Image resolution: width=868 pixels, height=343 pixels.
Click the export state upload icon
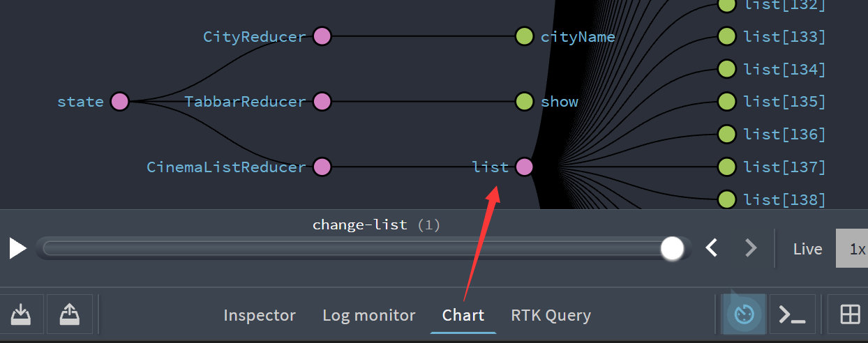tap(70, 314)
